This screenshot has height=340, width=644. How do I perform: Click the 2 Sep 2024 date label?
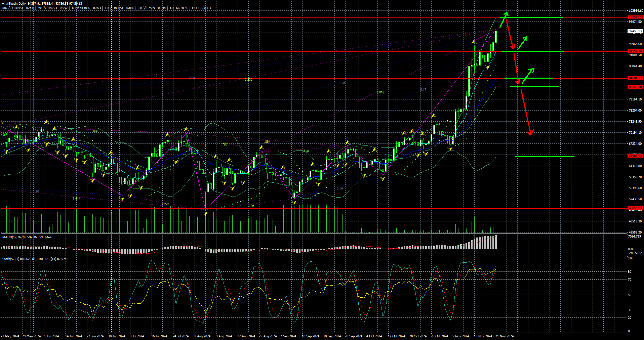(288, 336)
